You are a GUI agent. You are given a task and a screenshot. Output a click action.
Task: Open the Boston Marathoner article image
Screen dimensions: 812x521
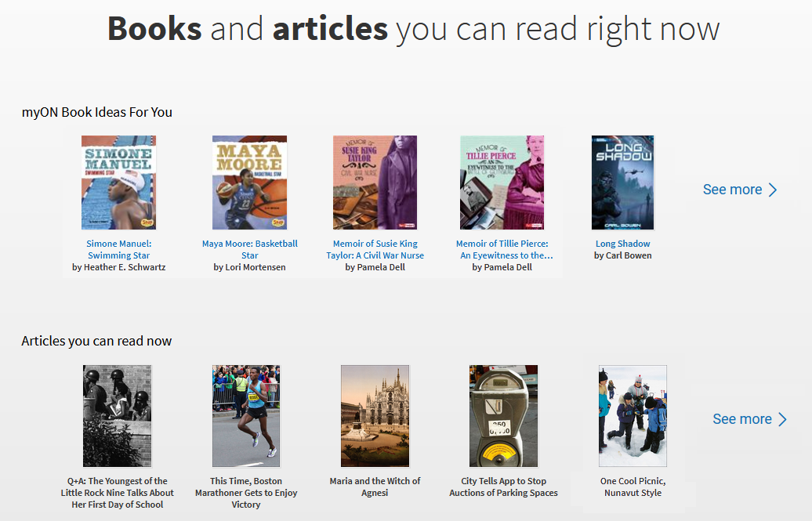pos(246,416)
